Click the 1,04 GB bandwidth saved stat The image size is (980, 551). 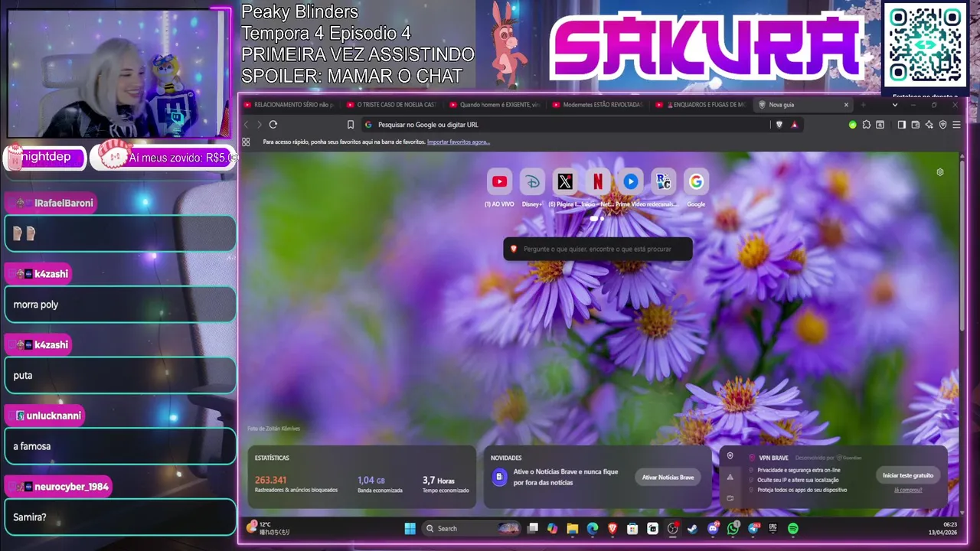[382, 484]
